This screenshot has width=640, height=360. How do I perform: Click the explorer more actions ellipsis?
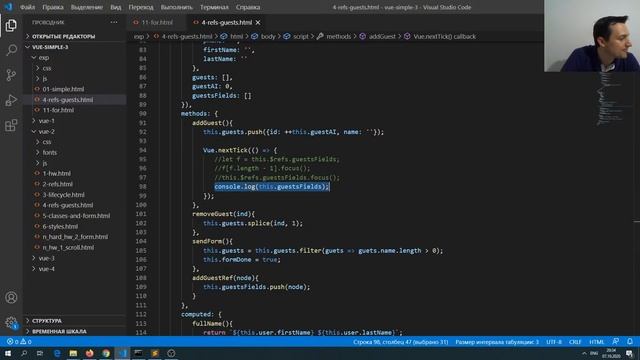[114, 22]
